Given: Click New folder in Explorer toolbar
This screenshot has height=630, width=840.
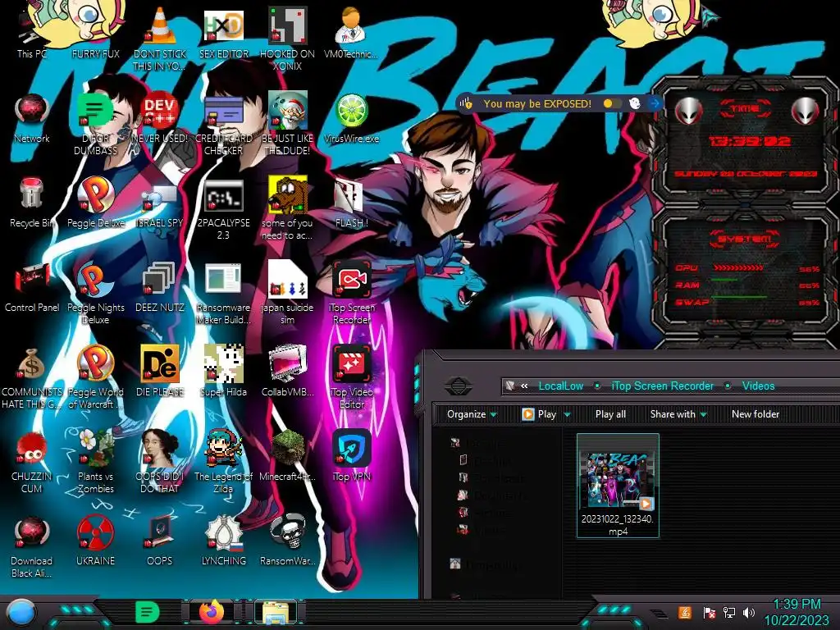Looking at the screenshot, I should 756,414.
